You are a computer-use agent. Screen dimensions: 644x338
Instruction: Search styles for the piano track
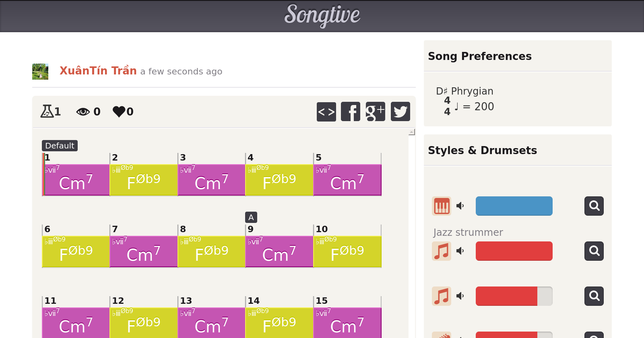594,206
